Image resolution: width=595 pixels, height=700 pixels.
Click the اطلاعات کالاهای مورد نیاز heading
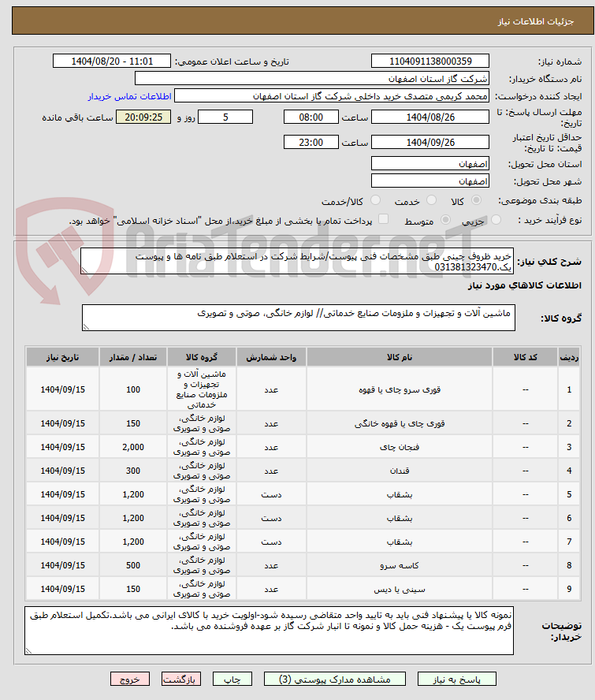[x=525, y=285]
